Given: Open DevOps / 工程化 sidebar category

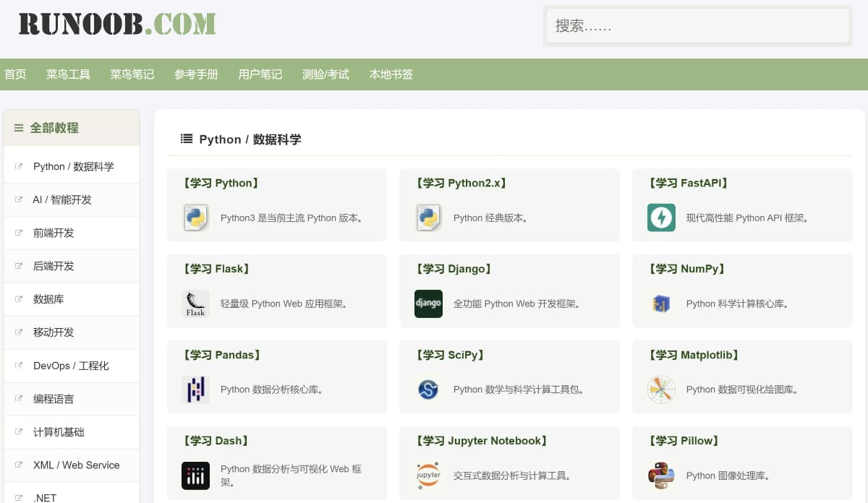Looking at the screenshot, I should 72,366.
